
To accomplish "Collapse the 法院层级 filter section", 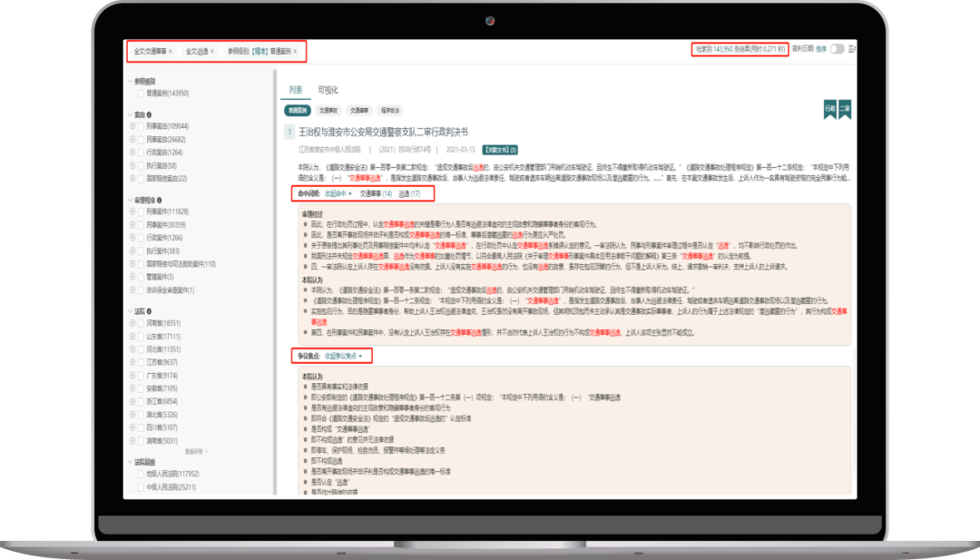I will tap(131, 463).
